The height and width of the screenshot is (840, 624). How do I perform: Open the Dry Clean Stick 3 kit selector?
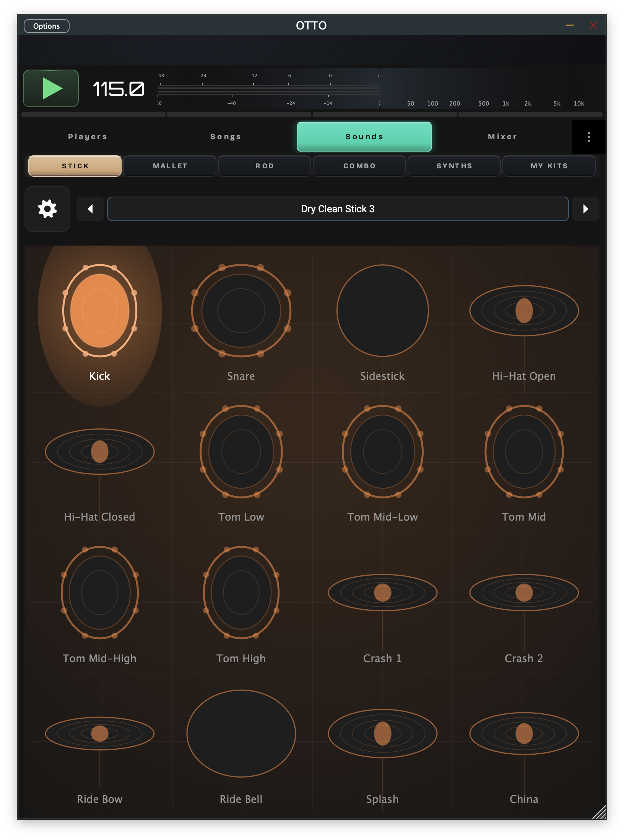coord(338,209)
